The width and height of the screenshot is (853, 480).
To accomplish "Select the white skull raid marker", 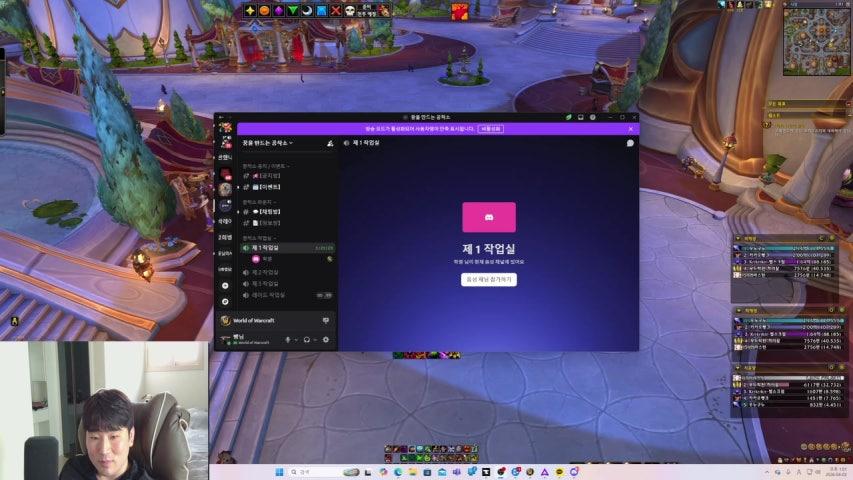I will 350,10.
